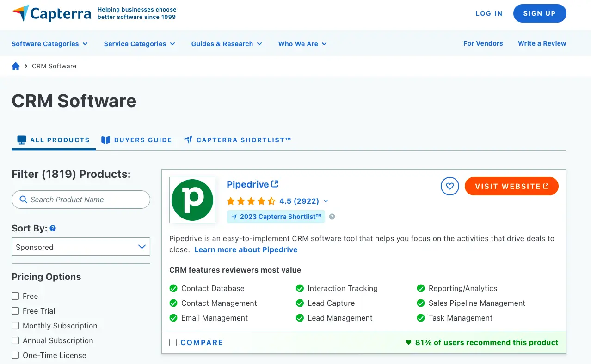The image size is (591, 364).
Task: Expand the Software Categories menu
Action: [x=49, y=43]
